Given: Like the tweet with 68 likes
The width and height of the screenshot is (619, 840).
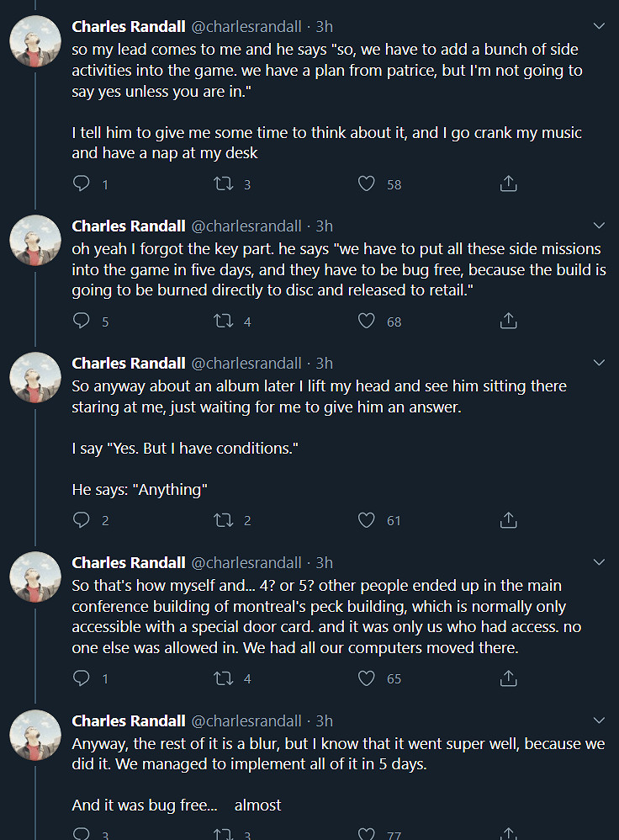Looking at the screenshot, I should tap(366, 321).
